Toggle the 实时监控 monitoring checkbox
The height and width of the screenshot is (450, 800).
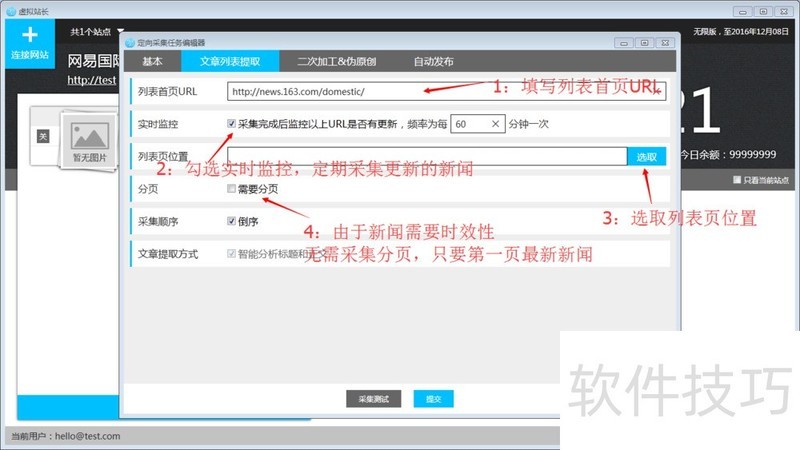coord(231,123)
